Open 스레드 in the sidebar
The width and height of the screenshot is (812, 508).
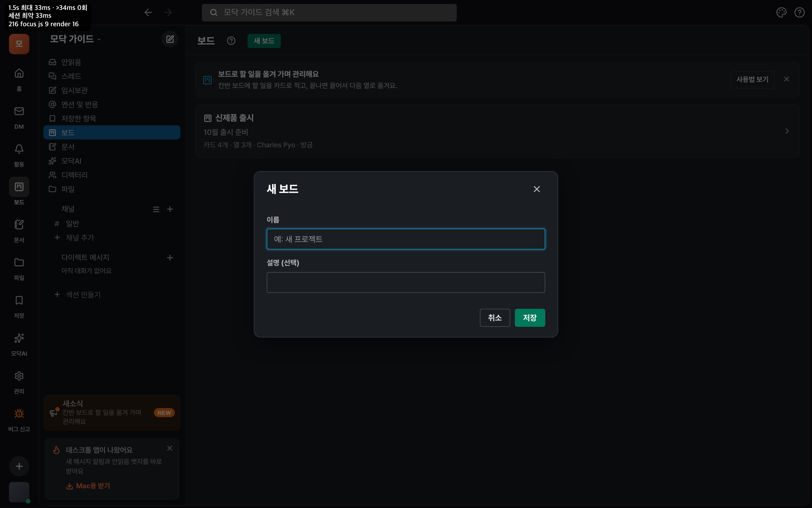click(x=112, y=76)
